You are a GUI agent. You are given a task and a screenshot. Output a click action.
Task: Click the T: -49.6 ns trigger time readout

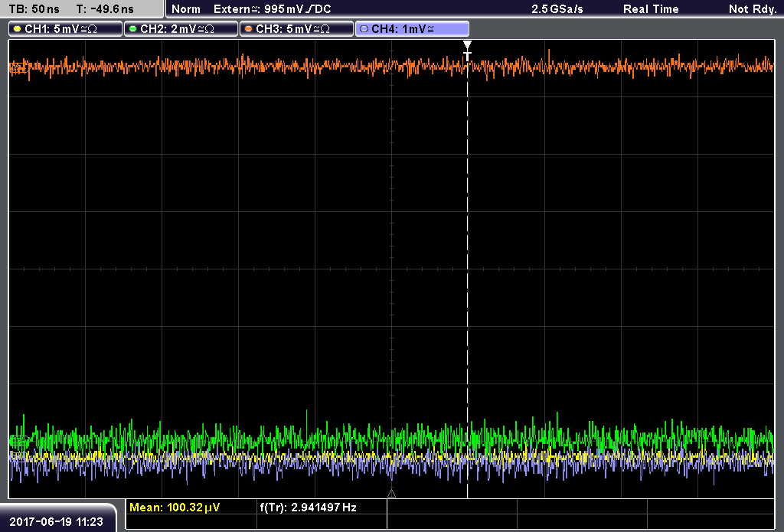tap(105, 9)
